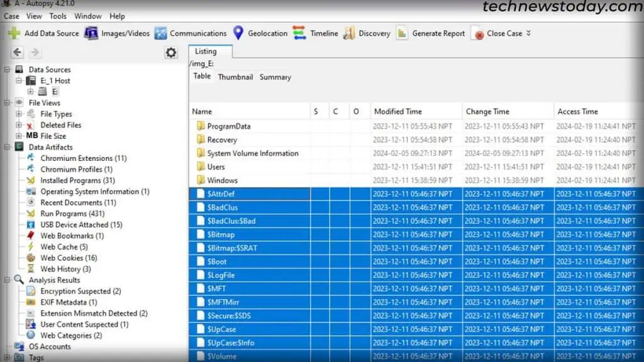Select the System Volume Information row
This screenshot has height=362, width=644.
(416, 153)
